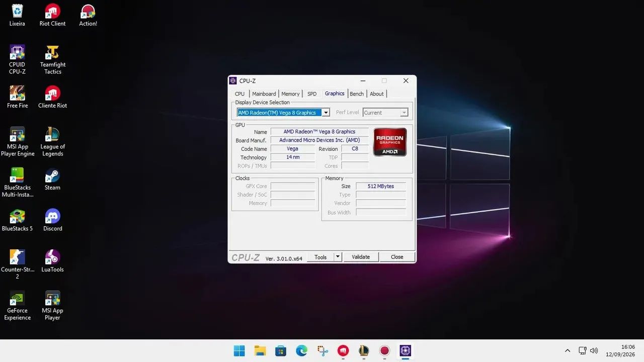Launch Riot Client desktop shortcut

tap(52, 15)
